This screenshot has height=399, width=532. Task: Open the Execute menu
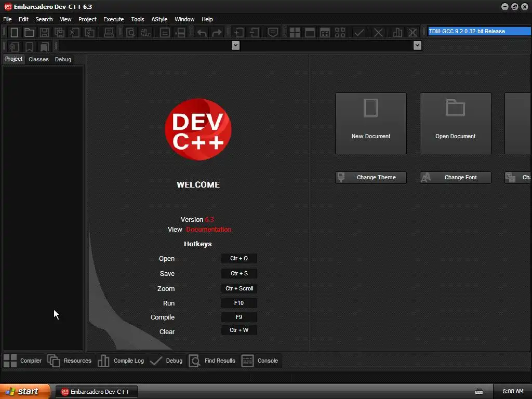click(114, 19)
